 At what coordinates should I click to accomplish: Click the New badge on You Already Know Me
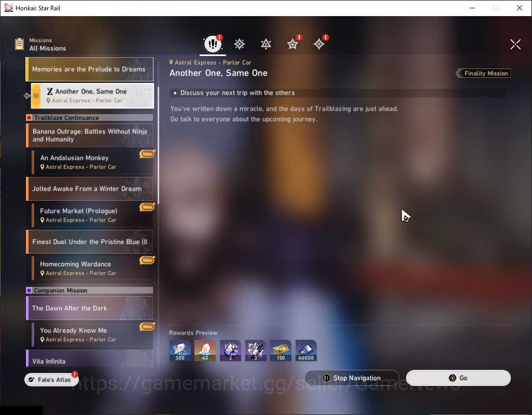pos(147,326)
